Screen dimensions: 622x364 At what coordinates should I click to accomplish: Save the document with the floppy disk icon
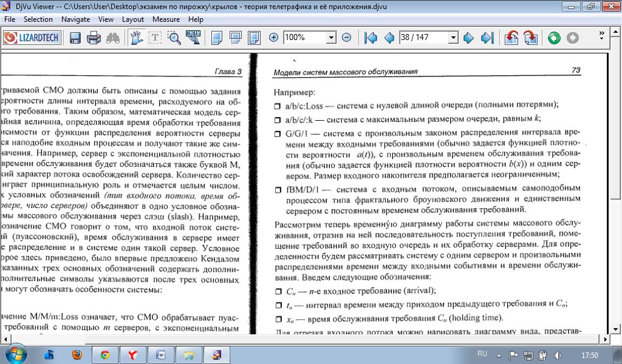[x=75, y=38]
